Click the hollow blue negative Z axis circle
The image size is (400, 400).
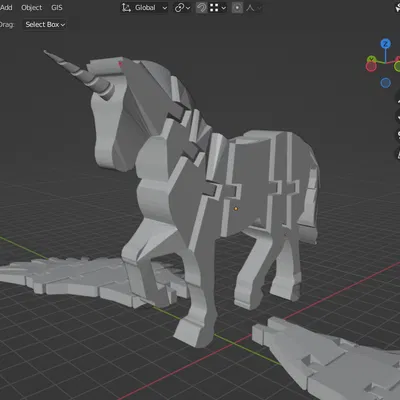pos(386,83)
